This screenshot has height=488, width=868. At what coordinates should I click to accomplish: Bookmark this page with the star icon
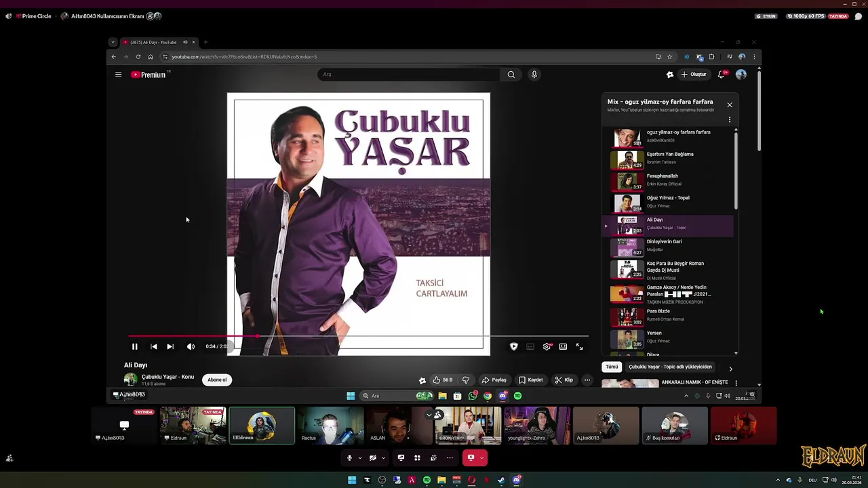point(669,57)
